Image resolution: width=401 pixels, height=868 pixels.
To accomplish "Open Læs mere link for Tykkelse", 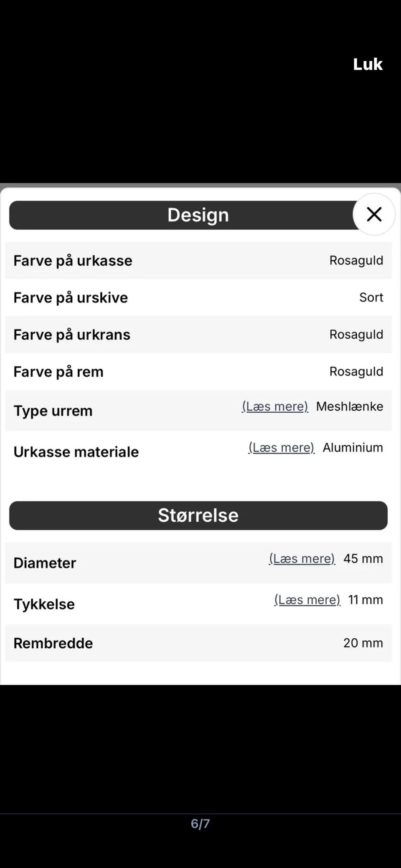I will (307, 600).
